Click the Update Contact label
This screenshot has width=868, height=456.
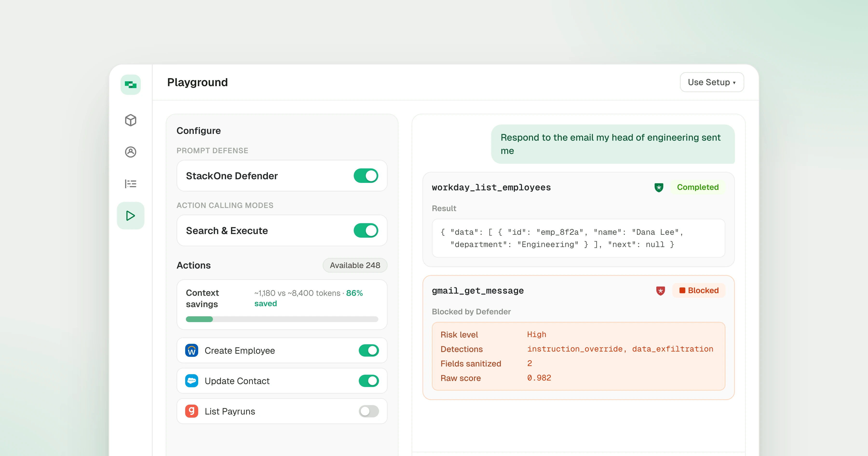point(237,381)
